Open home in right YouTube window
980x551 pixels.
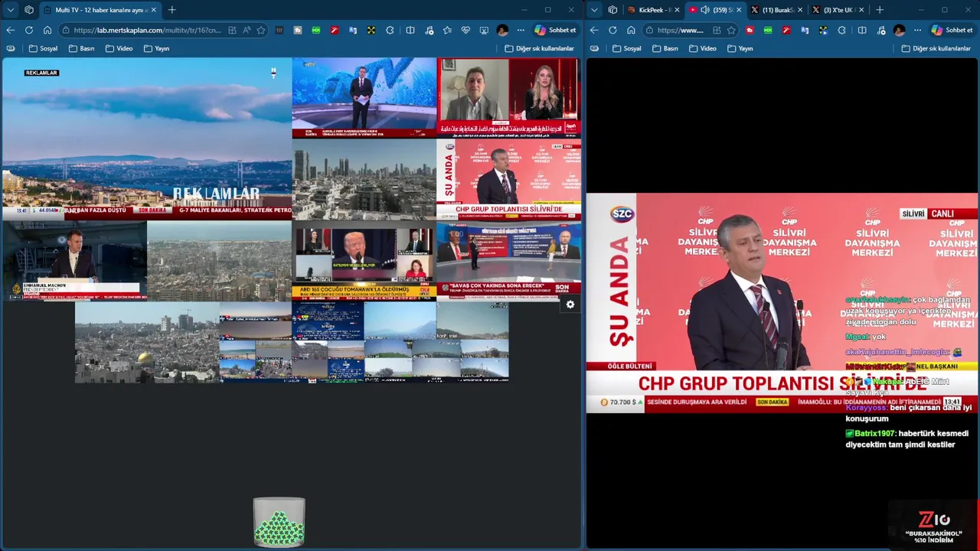click(630, 30)
